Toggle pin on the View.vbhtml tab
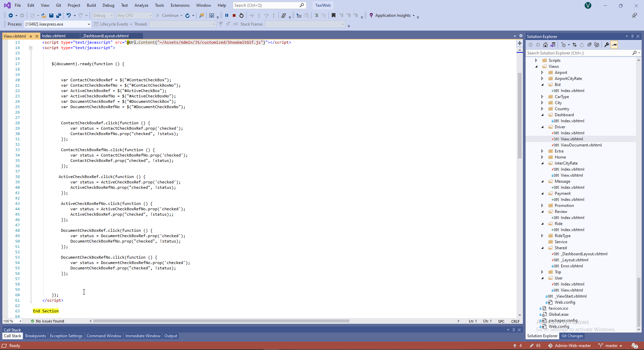 tap(31, 36)
